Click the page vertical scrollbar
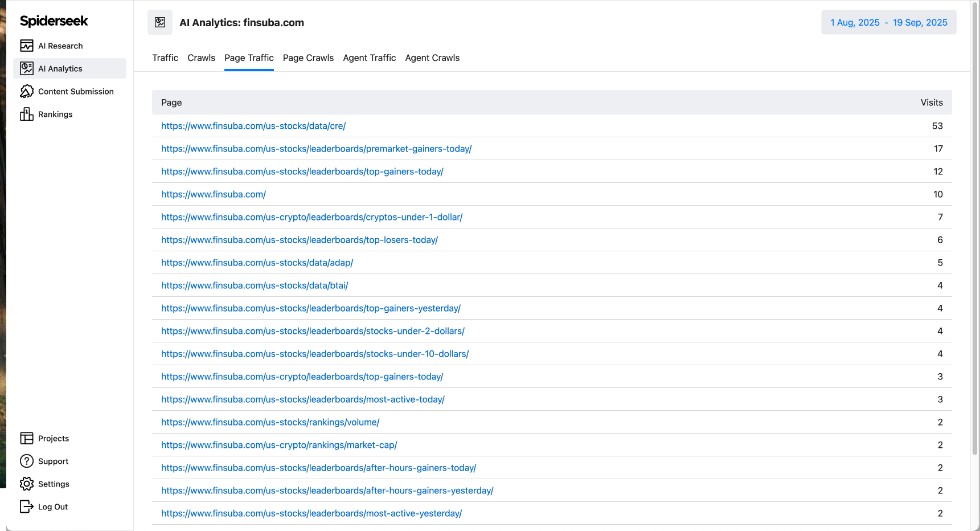The image size is (980, 531). [x=975, y=228]
